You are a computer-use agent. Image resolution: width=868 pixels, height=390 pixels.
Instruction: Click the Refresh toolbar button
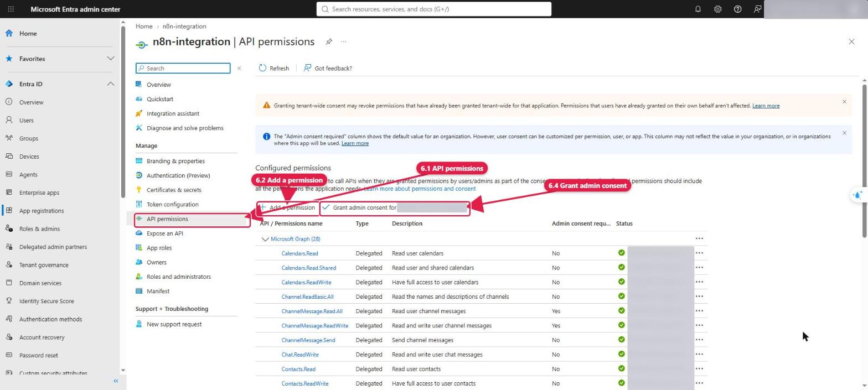pos(274,68)
